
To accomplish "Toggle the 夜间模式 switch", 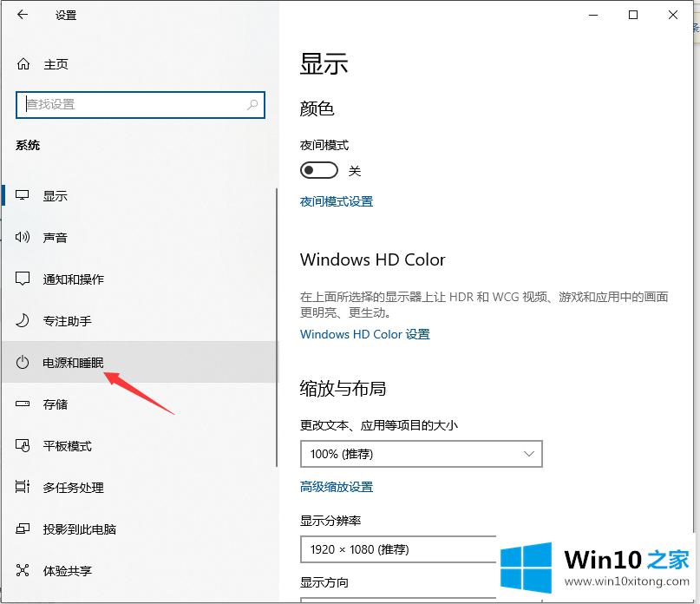I will (x=318, y=170).
